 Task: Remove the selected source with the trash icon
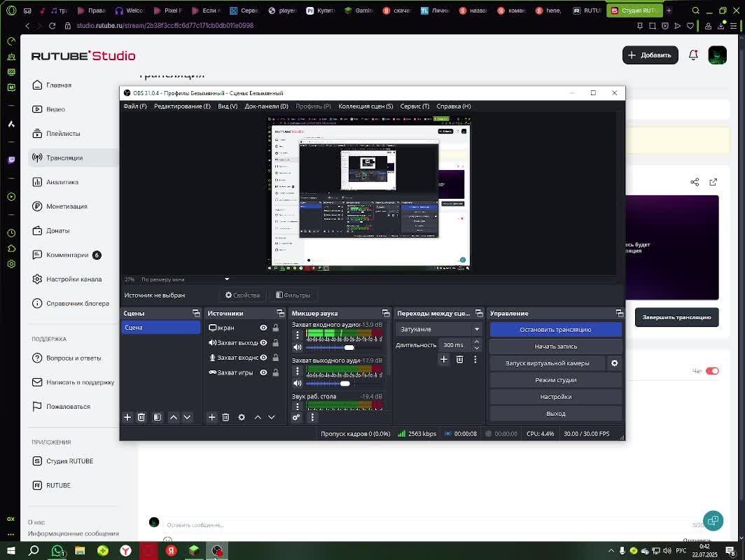pos(225,417)
